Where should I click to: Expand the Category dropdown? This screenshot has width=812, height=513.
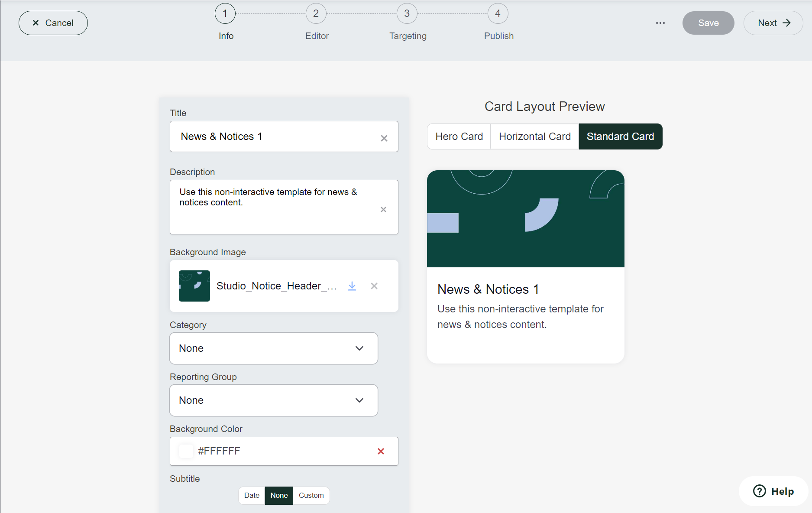273,348
